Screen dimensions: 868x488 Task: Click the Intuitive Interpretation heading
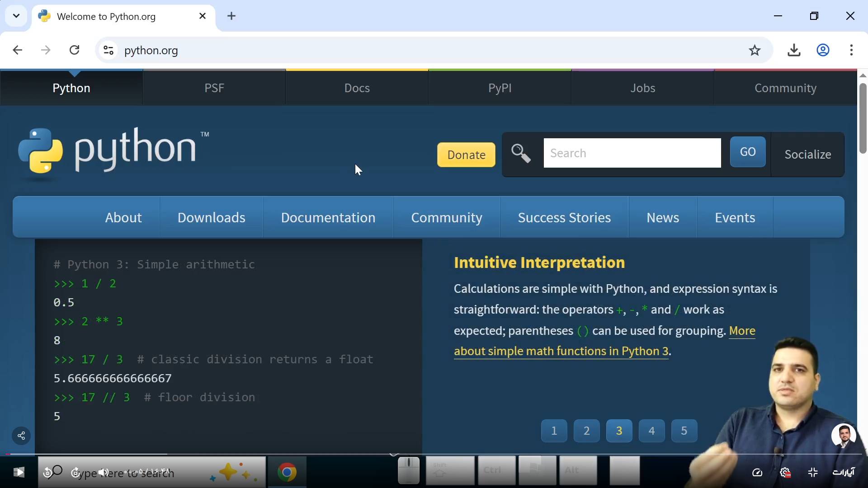[x=539, y=263]
